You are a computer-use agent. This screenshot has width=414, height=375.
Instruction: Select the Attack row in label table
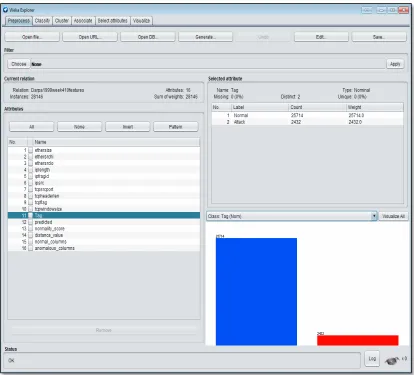307,122
